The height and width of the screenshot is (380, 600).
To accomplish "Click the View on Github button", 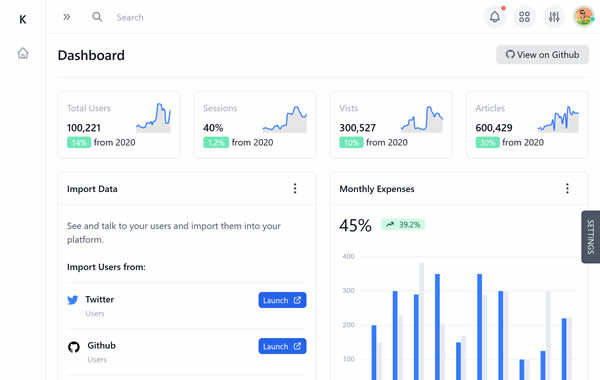I will point(542,55).
